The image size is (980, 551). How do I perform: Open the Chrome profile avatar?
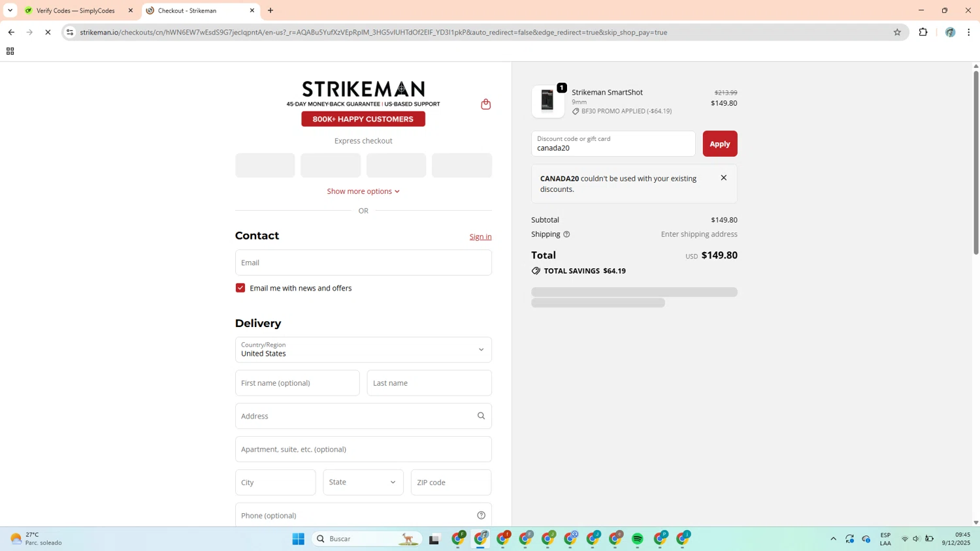(x=950, y=32)
